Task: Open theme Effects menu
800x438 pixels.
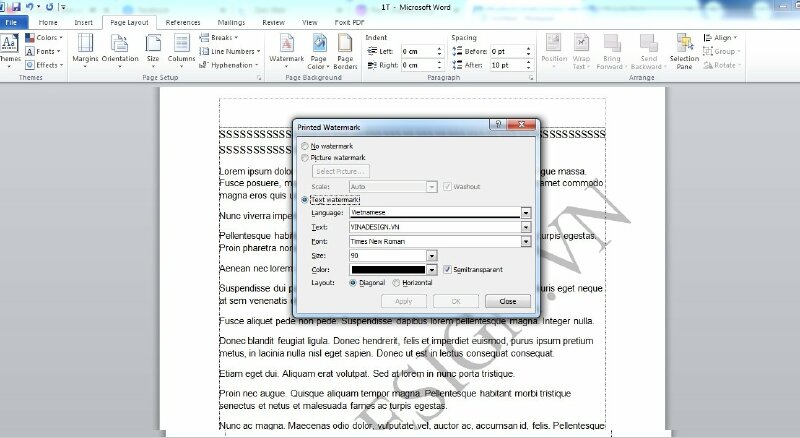Action: 44,65
